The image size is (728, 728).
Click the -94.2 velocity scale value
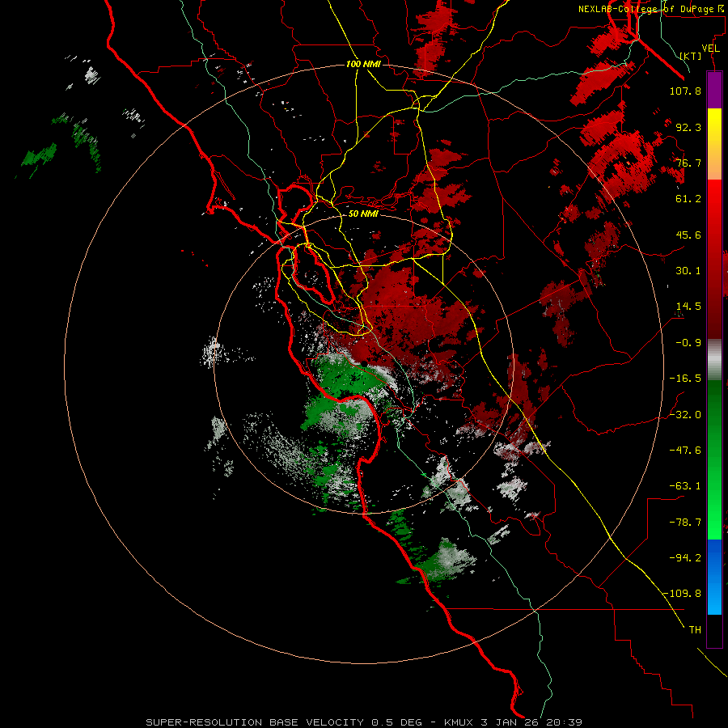(x=685, y=557)
